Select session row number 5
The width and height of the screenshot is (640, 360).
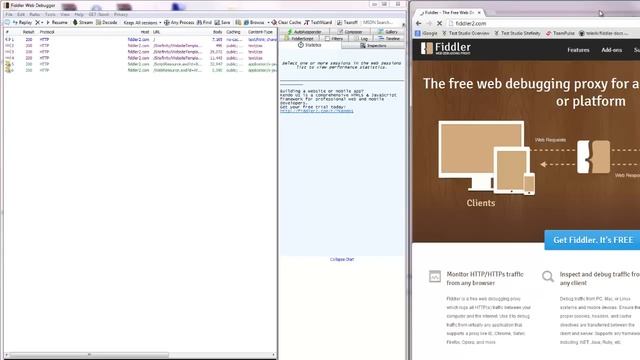click(141, 64)
